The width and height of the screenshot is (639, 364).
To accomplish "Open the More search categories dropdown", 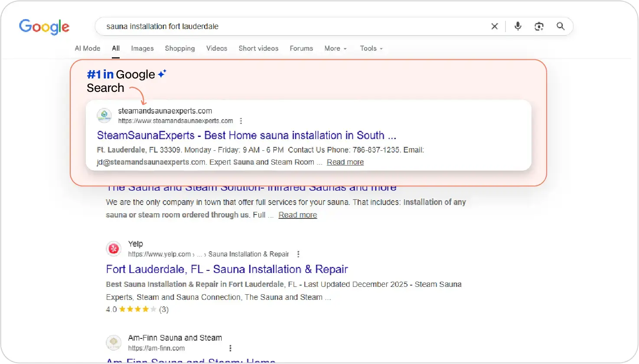I will pos(335,48).
